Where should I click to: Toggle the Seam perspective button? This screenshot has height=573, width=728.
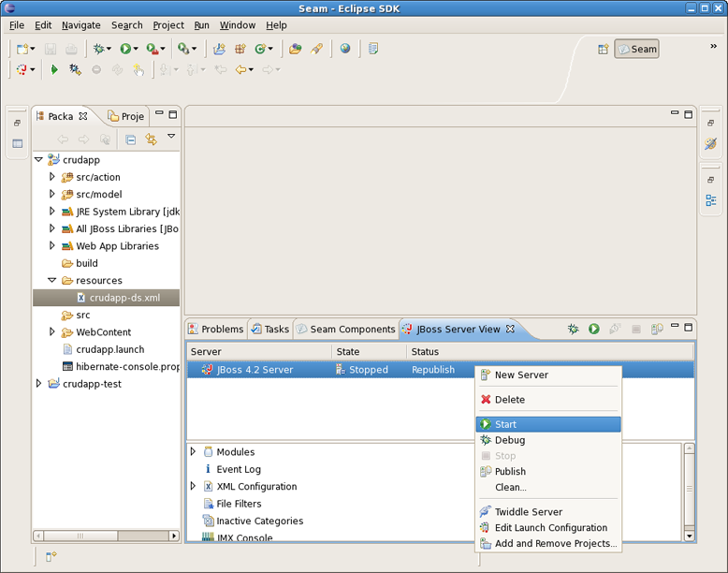pyautogui.click(x=636, y=49)
